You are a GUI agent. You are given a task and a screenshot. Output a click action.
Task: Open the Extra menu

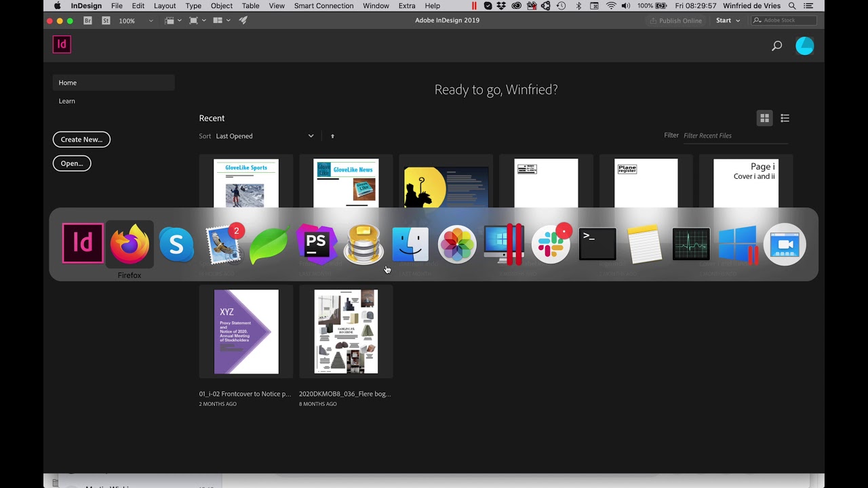click(407, 5)
